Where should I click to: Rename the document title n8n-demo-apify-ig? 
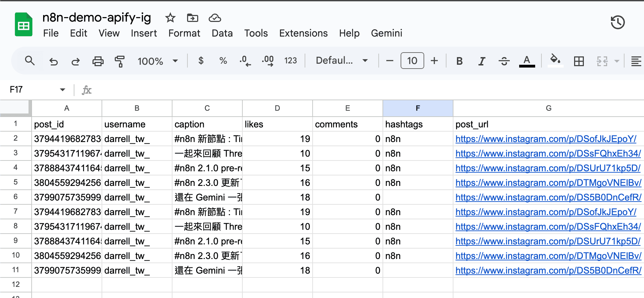[97, 17]
